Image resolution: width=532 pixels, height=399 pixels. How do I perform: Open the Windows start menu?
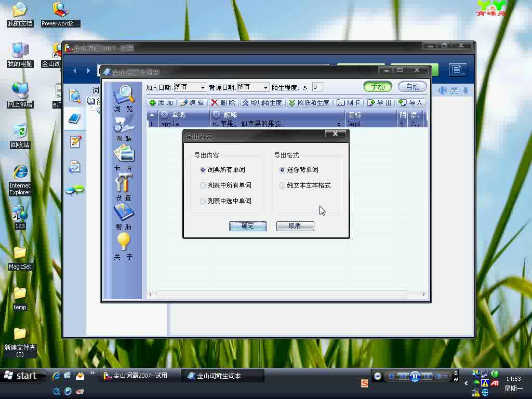22,376
